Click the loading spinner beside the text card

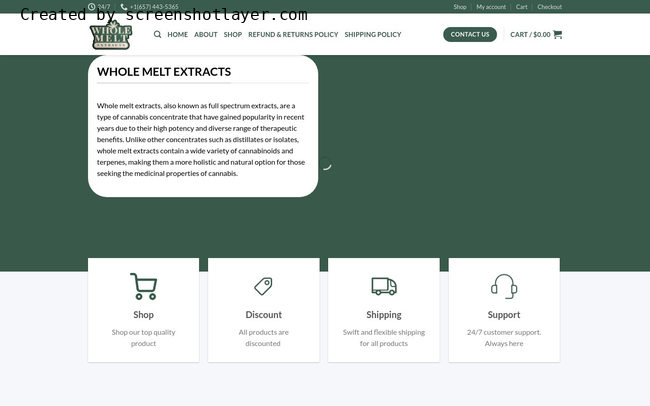pos(325,163)
